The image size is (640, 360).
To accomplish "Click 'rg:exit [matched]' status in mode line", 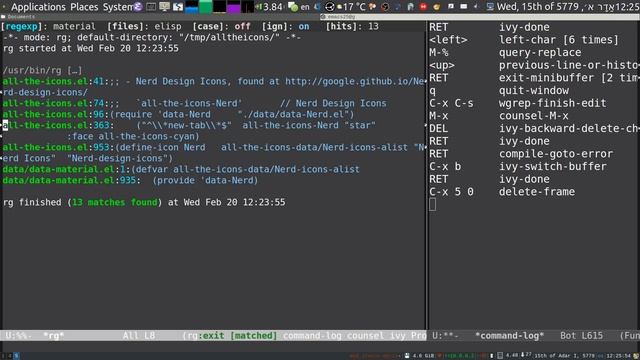I will (x=232, y=336).
